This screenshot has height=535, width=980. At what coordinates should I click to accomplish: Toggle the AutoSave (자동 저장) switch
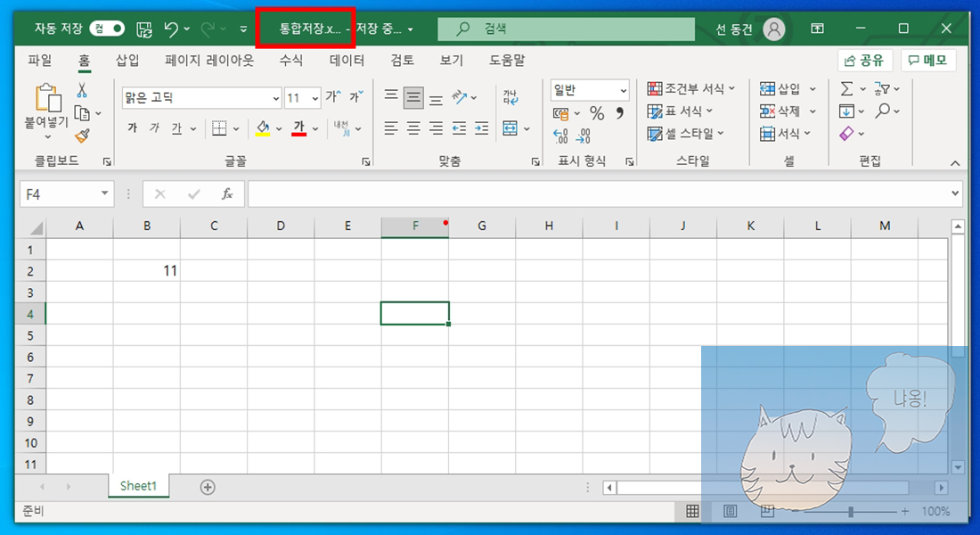(107, 29)
